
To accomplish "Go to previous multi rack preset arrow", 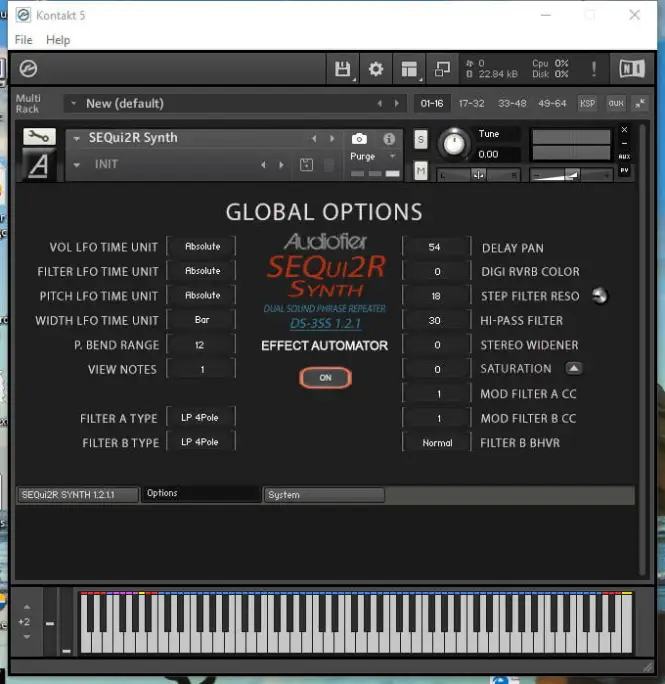I will [380, 103].
